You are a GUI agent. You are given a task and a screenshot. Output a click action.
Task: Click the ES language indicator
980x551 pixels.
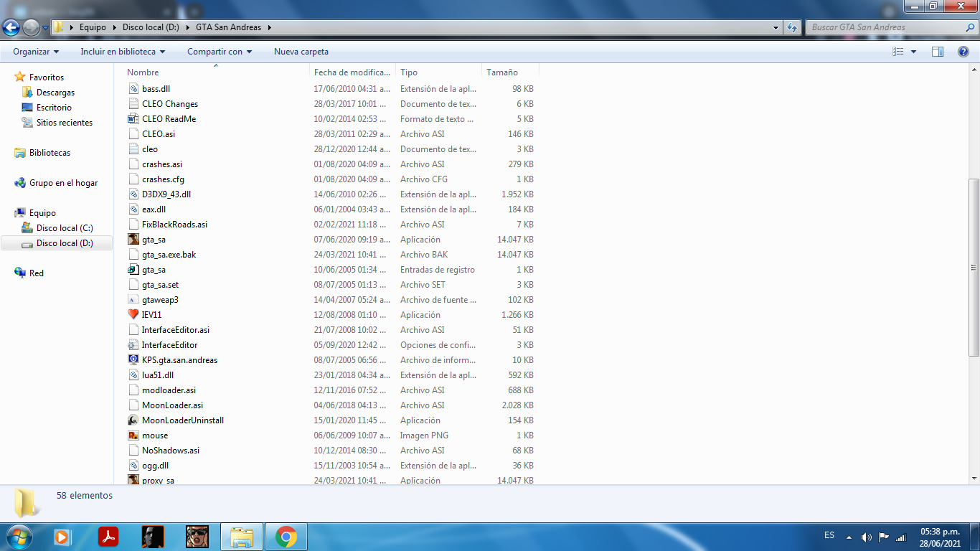[829, 535]
